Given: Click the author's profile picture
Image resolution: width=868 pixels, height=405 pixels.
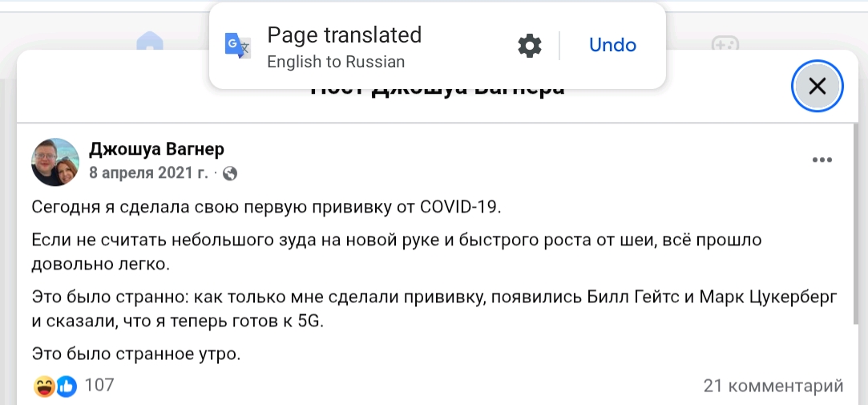Looking at the screenshot, I should pos(55,161).
